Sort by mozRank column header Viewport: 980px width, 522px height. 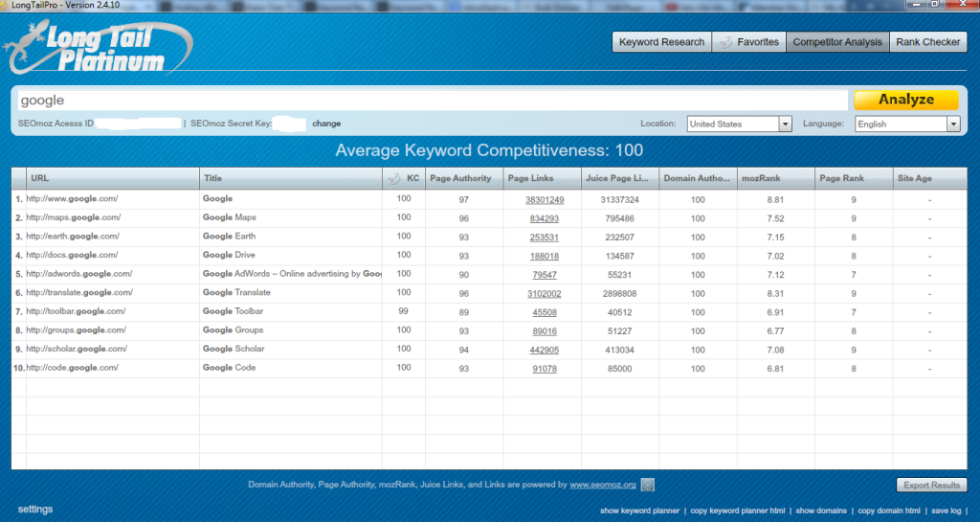point(775,178)
